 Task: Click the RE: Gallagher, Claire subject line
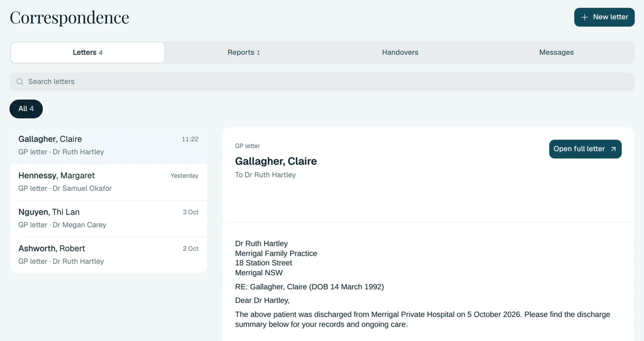[x=309, y=287]
